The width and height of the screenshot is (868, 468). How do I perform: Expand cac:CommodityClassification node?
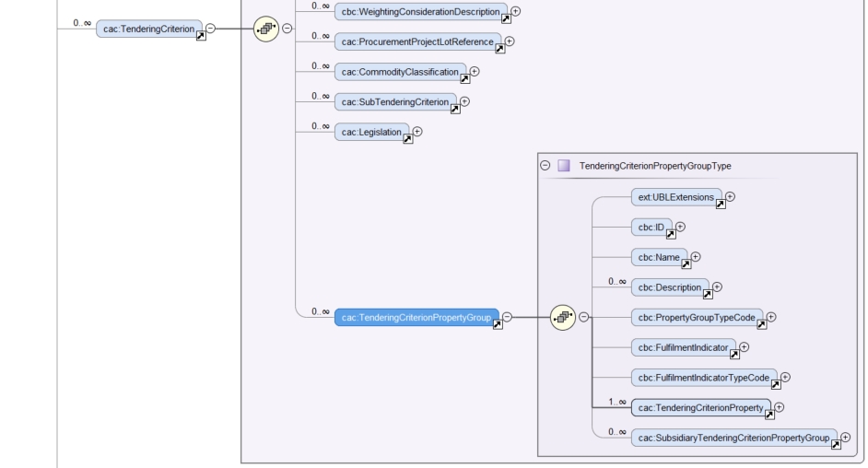(x=475, y=71)
